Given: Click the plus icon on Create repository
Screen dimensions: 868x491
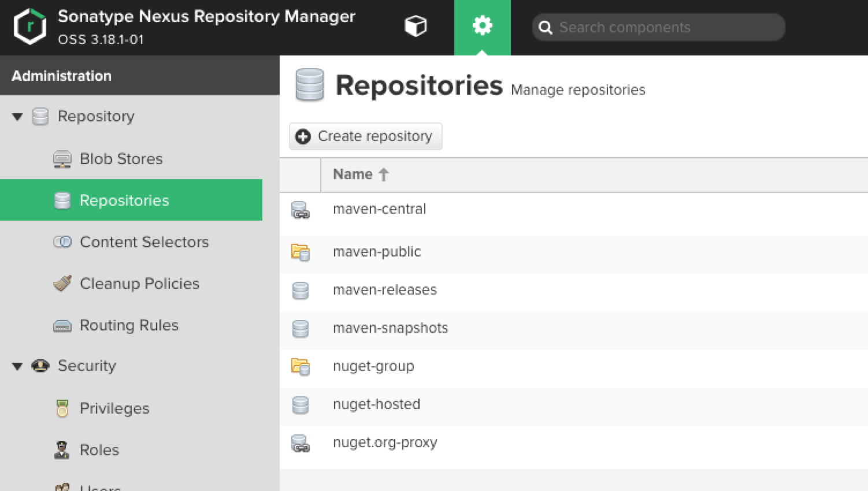Looking at the screenshot, I should pos(303,136).
